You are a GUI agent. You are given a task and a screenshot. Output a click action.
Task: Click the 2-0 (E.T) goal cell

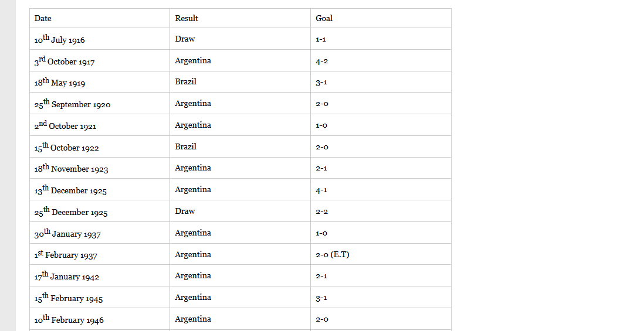332,254
